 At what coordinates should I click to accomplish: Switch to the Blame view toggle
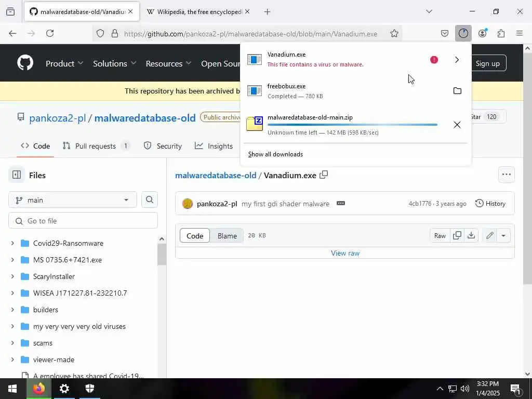pyautogui.click(x=227, y=235)
